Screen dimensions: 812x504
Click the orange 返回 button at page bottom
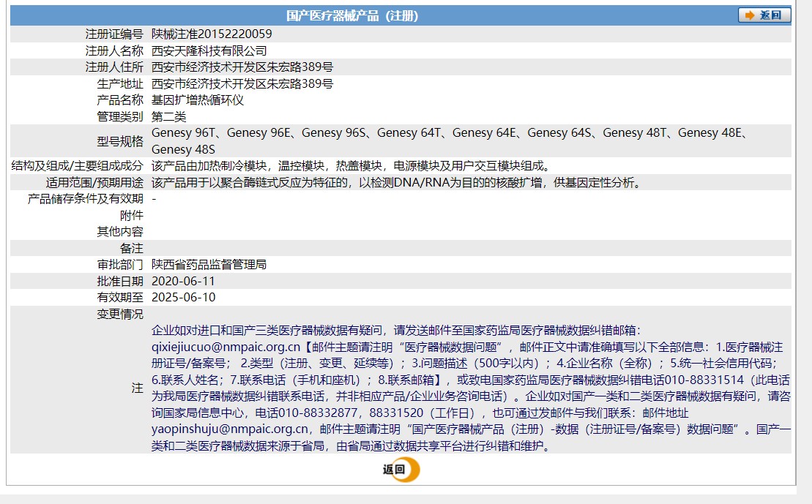[401, 470]
